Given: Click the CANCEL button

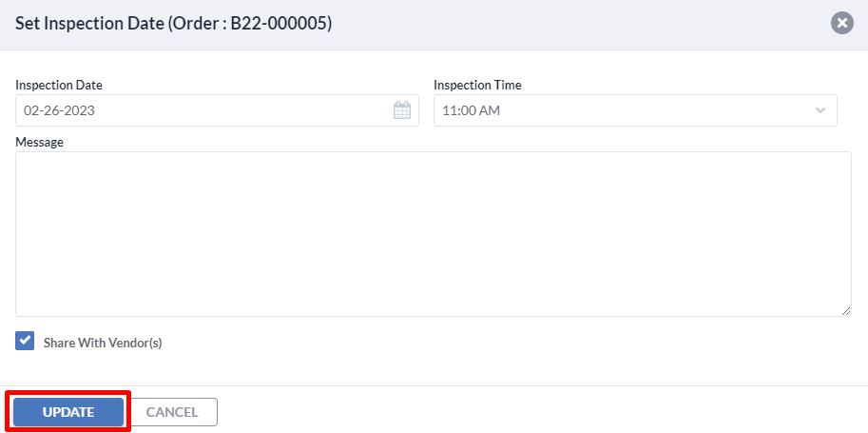Looking at the screenshot, I should [172, 412].
